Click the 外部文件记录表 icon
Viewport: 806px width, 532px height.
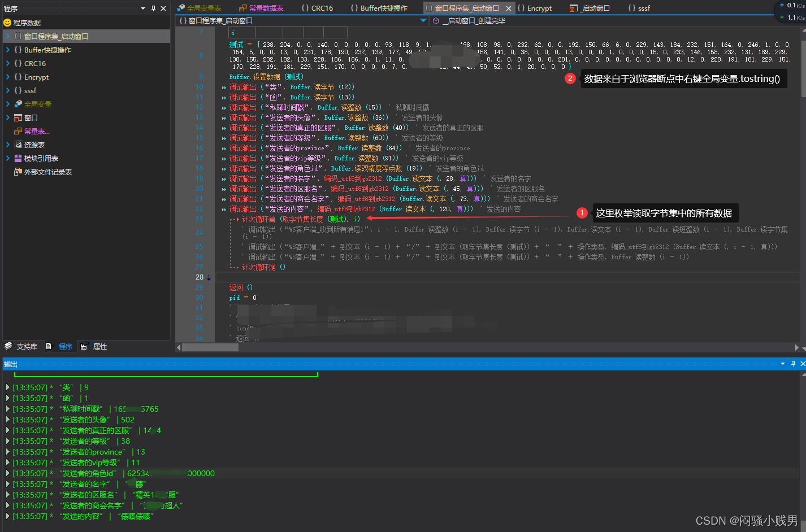pos(18,172)
